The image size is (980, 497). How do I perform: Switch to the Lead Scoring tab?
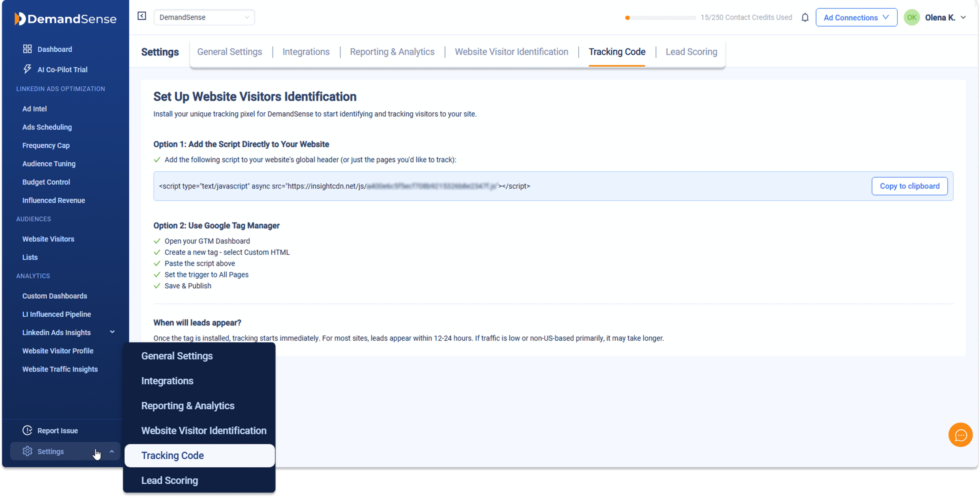coord(691,52)
